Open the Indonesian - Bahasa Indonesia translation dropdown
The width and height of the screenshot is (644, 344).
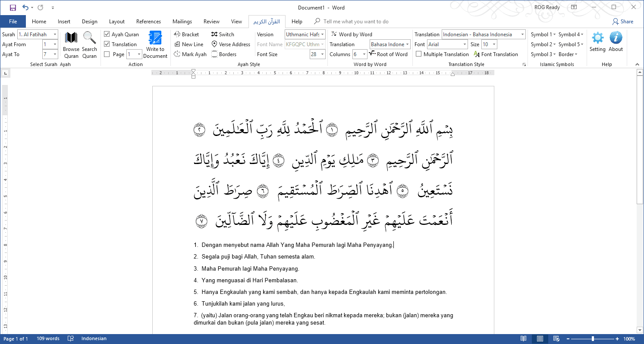pyautogui.click(x=522, y=35)
